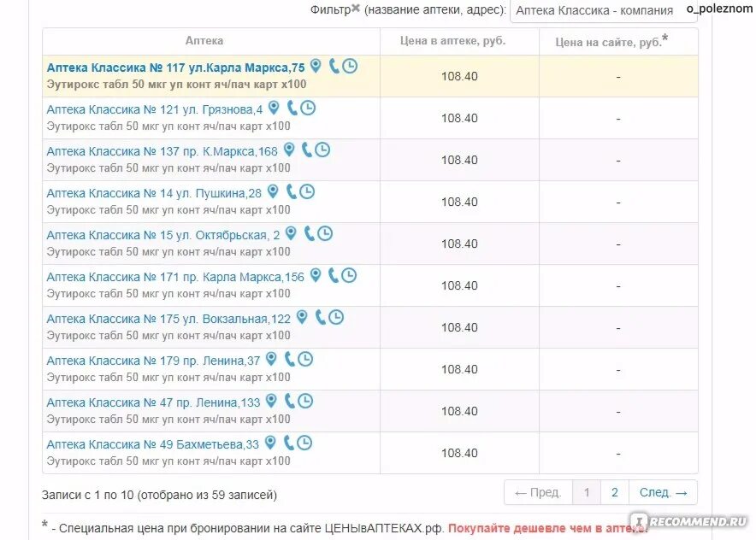Show phone for Аптека № 49 Бахметьева,33

288,443
